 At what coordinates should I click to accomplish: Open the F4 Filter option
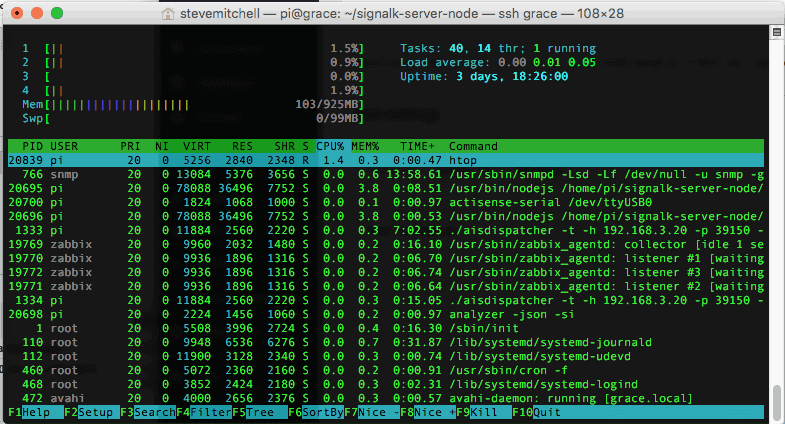tap(204, 412)
